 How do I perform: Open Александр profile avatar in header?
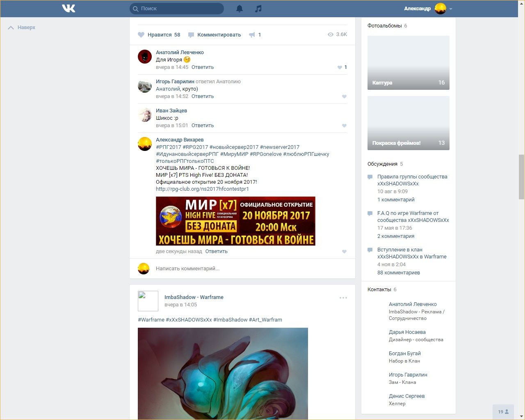(441, 8)
